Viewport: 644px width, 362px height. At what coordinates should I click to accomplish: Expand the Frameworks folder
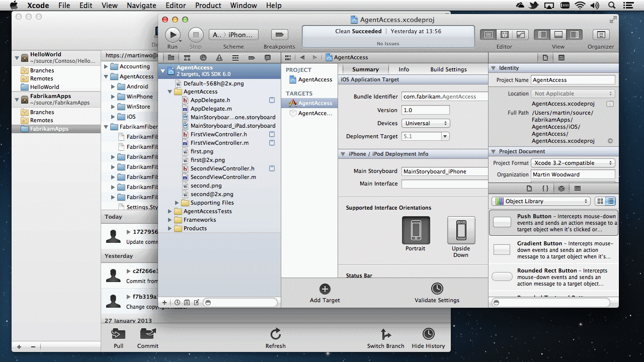[x=170, y=220]
